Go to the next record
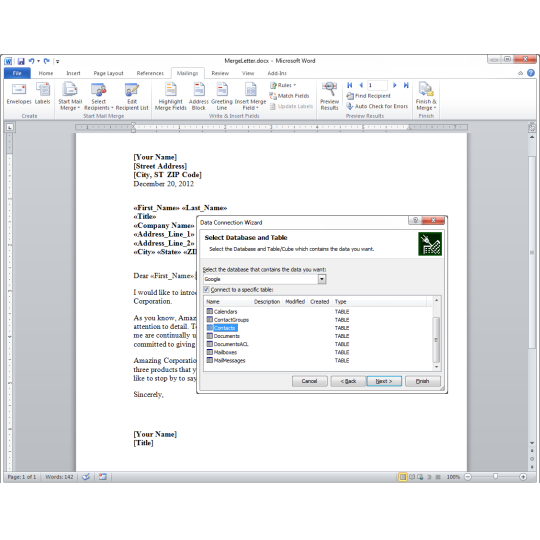540x540 pixels. (x=395, y=85)
